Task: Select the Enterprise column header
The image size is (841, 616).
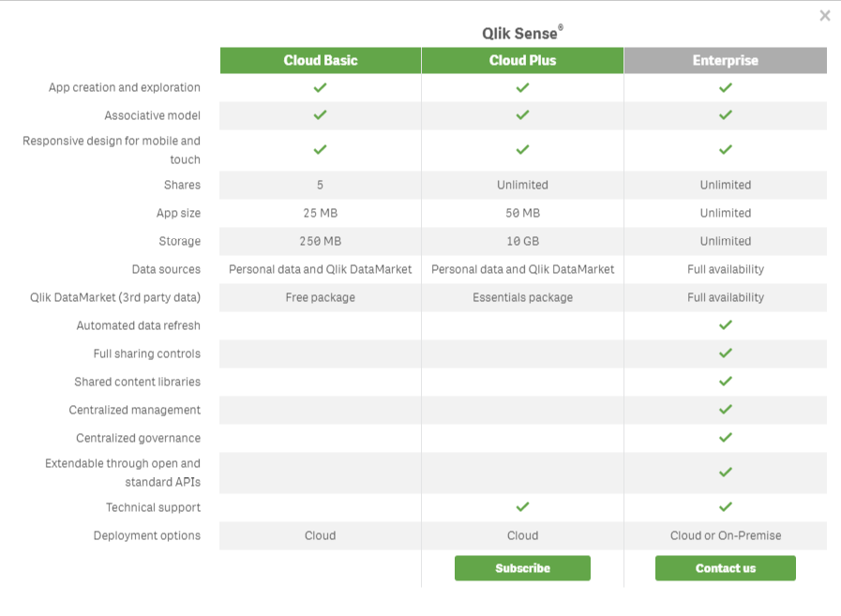Action: (x=725, y=60)
